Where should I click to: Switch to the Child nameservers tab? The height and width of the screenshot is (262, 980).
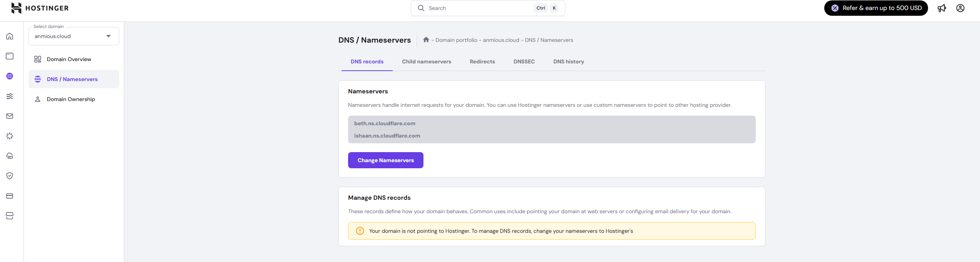tap(427, 61)
